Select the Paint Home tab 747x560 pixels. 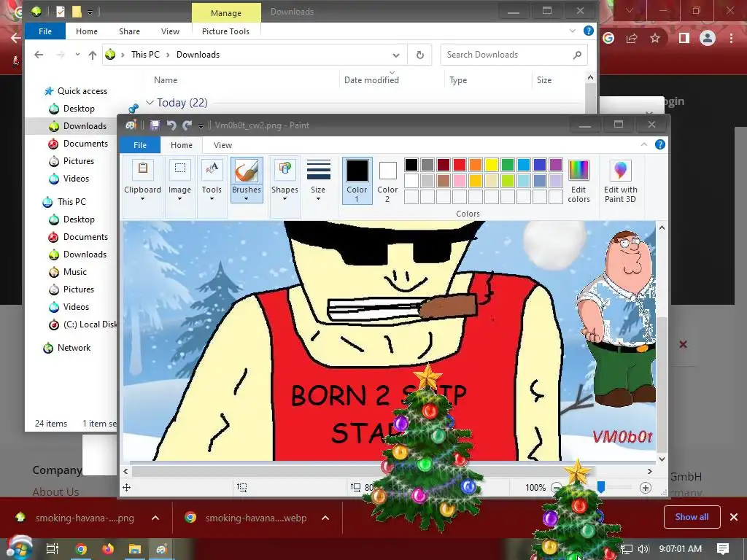pyautogui.click(x=182, y=145)
